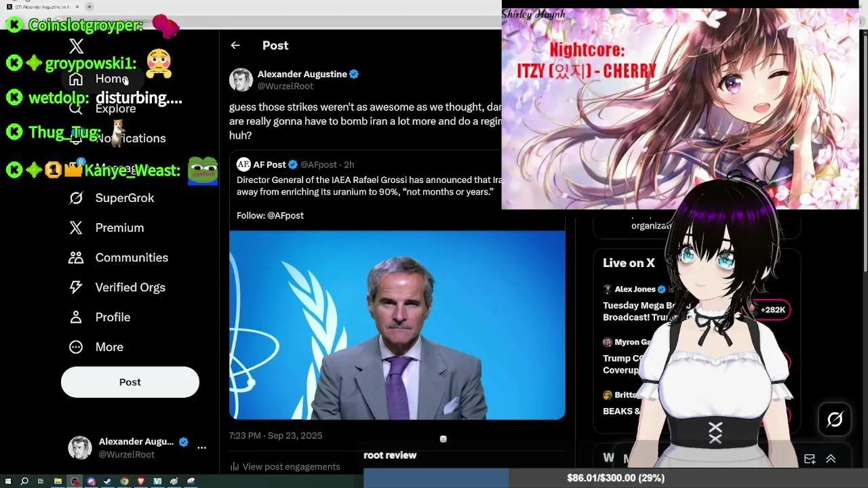Open Brave browser from the taskbar

[x=141, y=481]
